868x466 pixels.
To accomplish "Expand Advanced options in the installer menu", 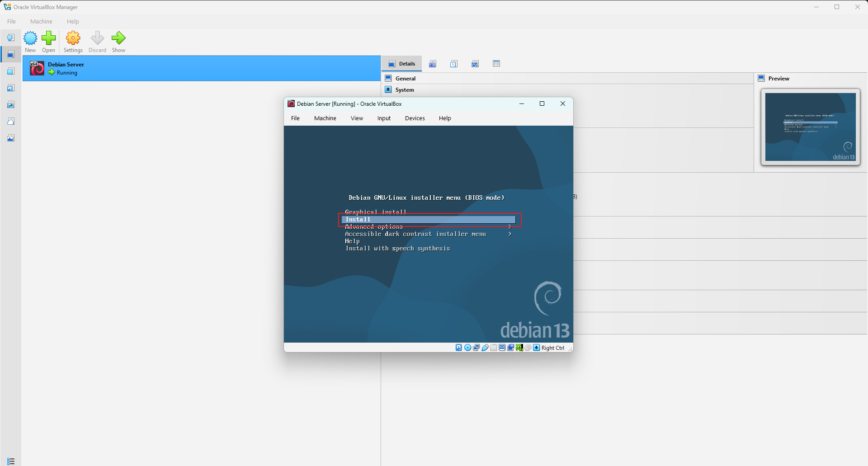I will coord(373,226).
